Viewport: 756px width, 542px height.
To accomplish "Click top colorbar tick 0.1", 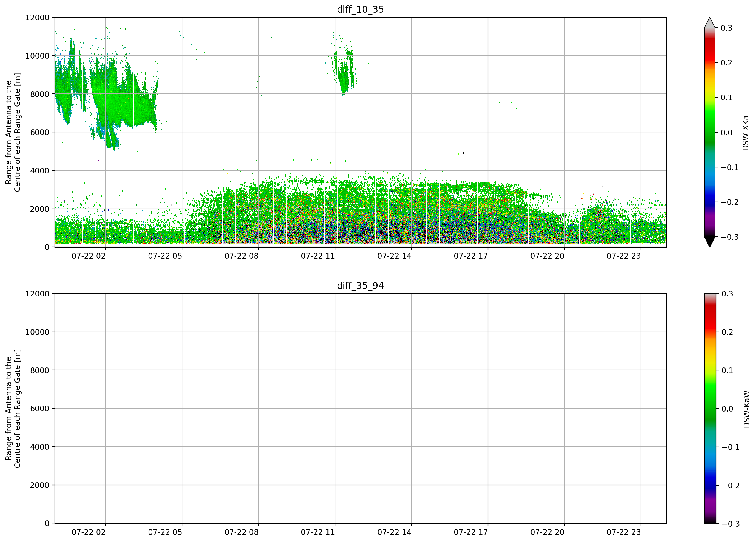I will coord(726,98).
